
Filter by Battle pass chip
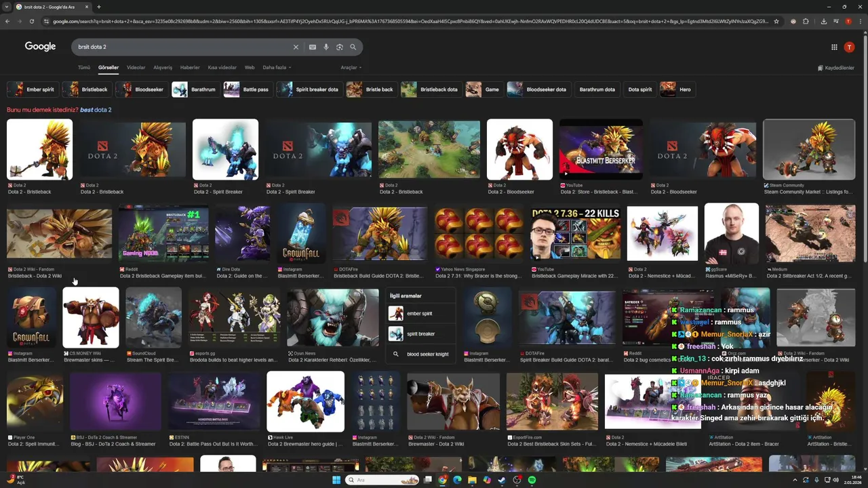pyautogui.click(x=248, y=89)
